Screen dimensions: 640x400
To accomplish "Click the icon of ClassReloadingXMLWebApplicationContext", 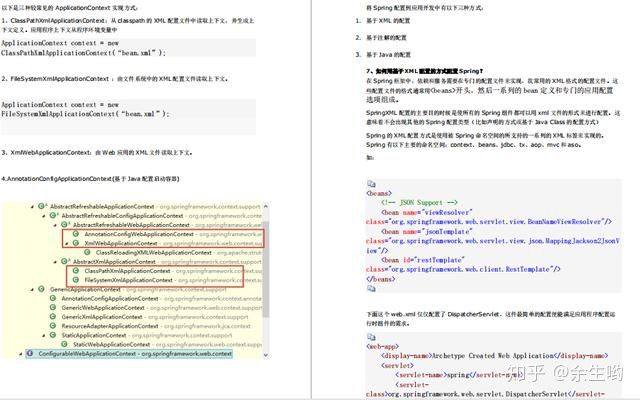I will tap(87, 252).
